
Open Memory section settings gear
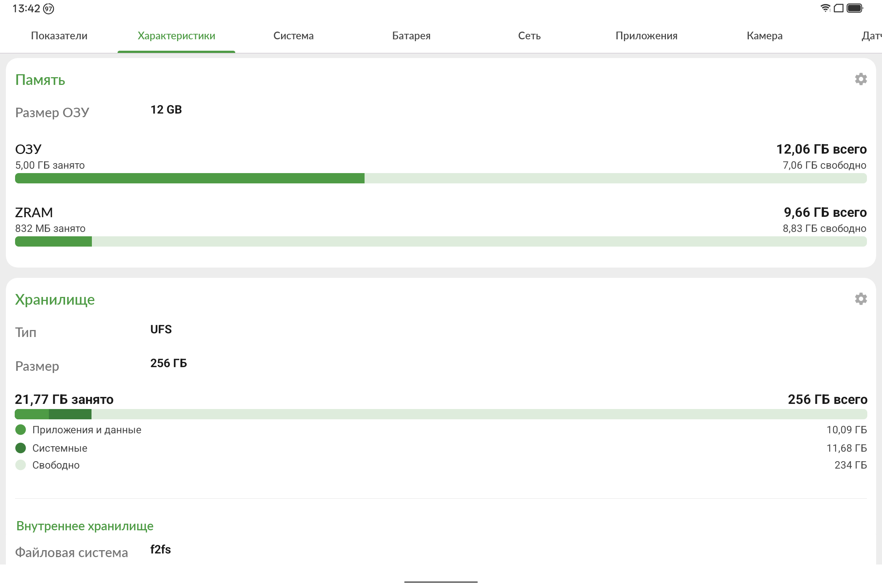click(x=861, y=79)
